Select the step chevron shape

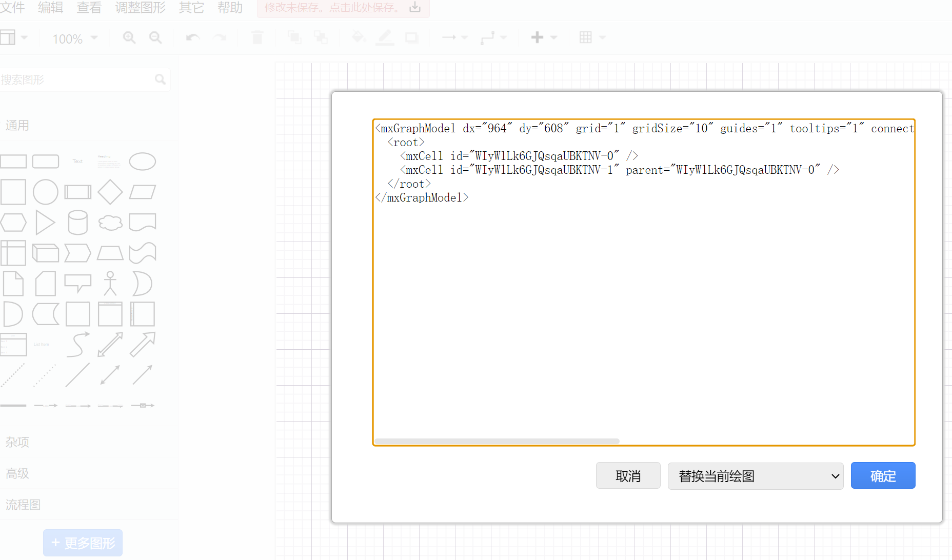click(78, 253)
